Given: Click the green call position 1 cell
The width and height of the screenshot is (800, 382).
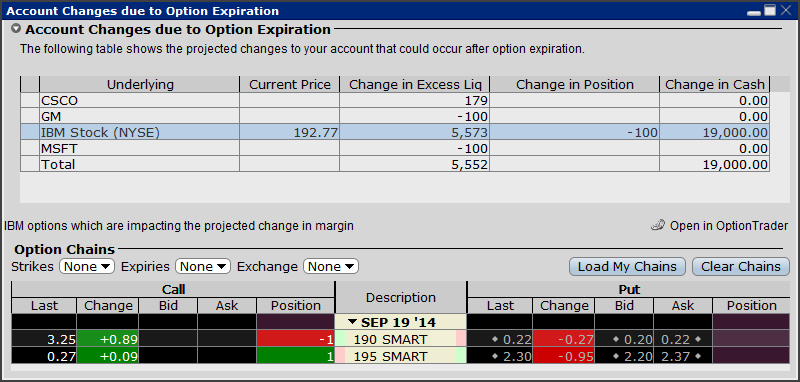Looking at the screenshot, I should point(295,356).
